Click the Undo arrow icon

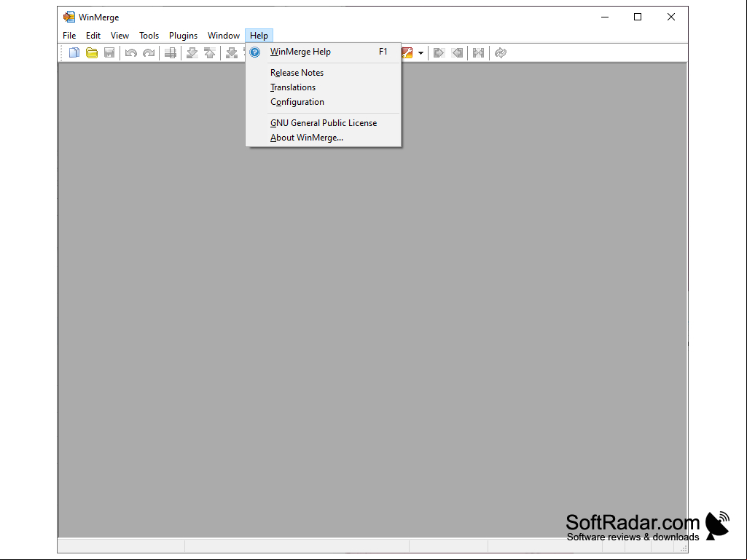(x=131, y=53)
